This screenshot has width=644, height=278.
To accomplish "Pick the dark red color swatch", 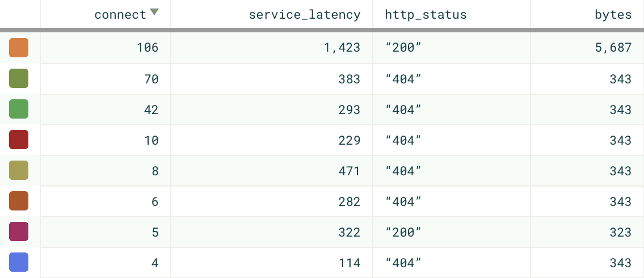I will tap(19, 140).
